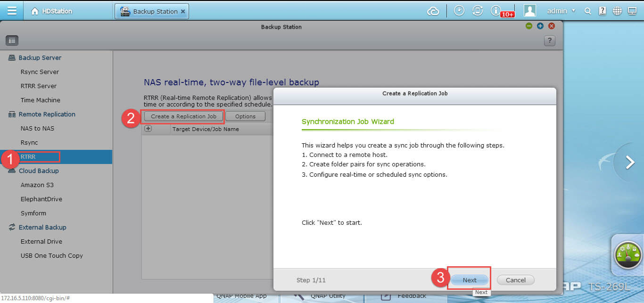Viewport: 644px width, 303px height.
Task: Show the event notifications info icon
Action: 495,10
